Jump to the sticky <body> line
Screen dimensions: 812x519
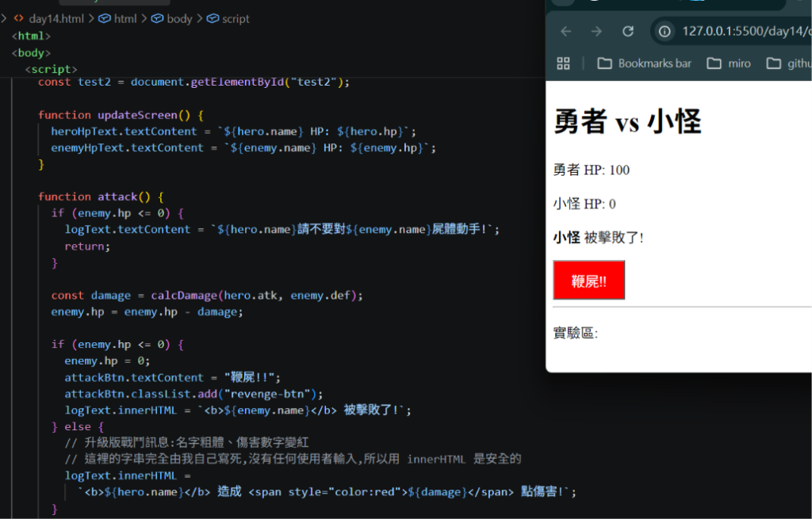pyautogui.click(x=31, y=53)
